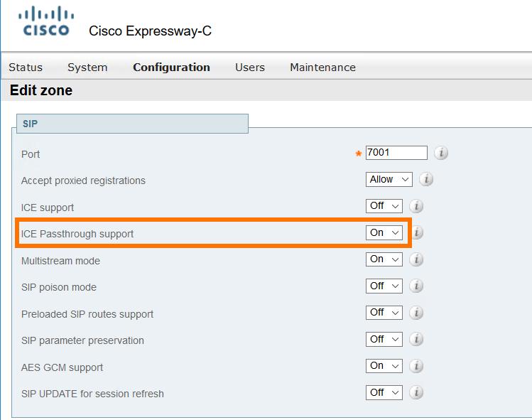The height and width of the screenshot is (420, 532).
Task: Show info for ICE support
Action: (x=416, y=206)
